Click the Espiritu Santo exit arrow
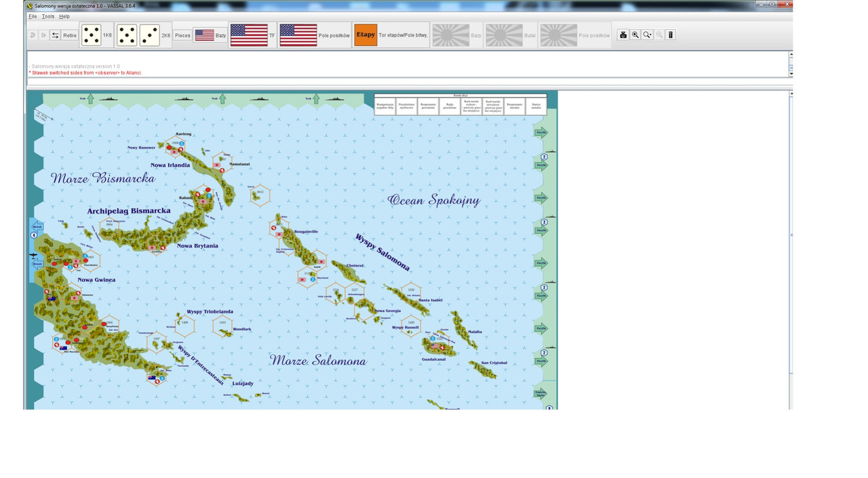868x478 pixels. (x=540, y=393)
